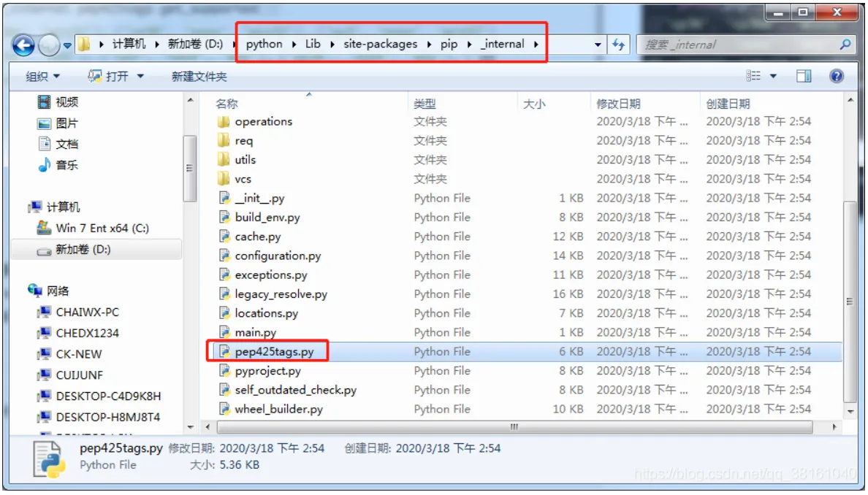Screen dimensions: 868x495
Task: Sort by the 修改日期 column header
Action: coord(618,104)
